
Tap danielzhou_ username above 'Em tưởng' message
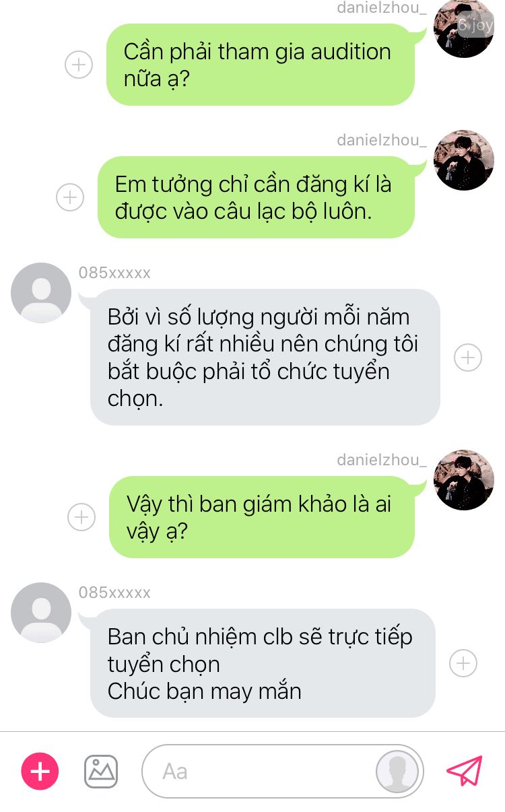382,141
